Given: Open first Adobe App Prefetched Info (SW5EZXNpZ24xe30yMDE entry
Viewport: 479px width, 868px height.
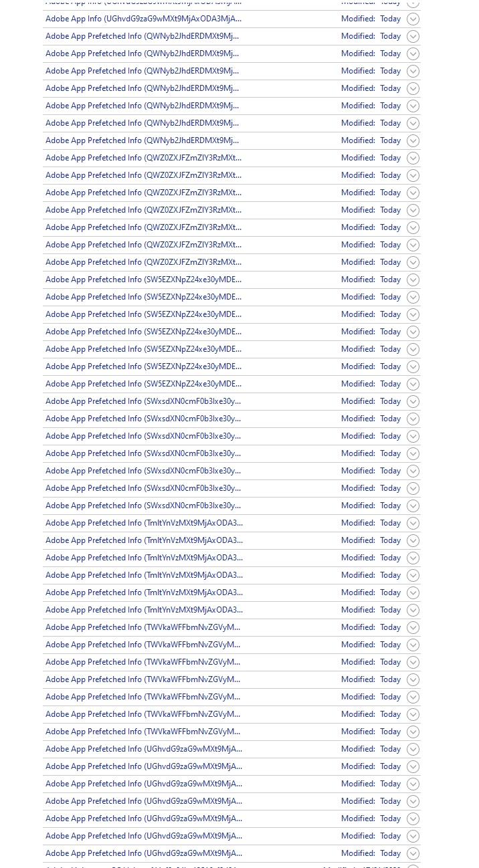Looking at the screenshot, I should 144,280.
